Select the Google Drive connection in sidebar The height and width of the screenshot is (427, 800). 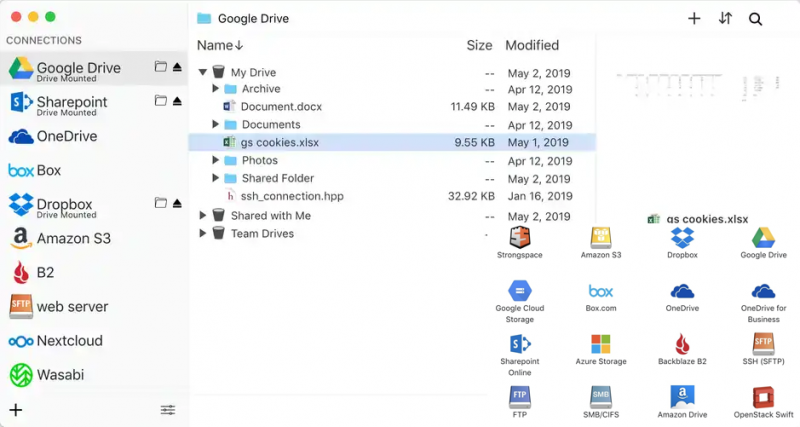pos(94,68)
